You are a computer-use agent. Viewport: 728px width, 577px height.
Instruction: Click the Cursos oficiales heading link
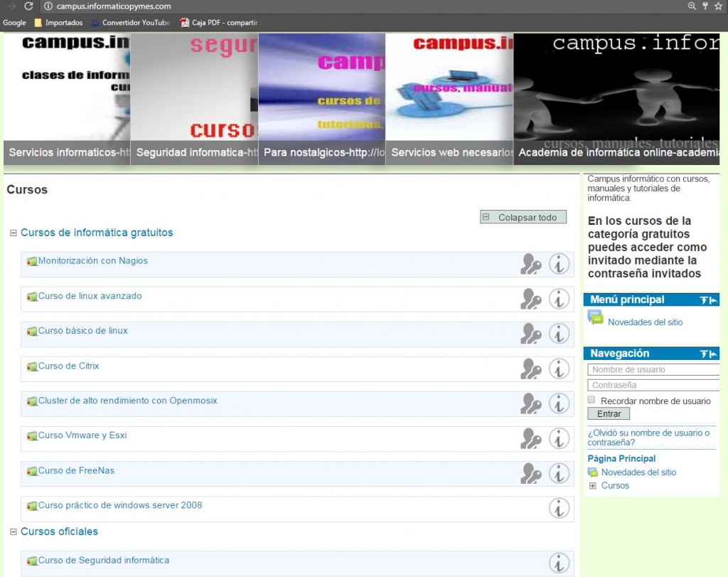(60, 531)
